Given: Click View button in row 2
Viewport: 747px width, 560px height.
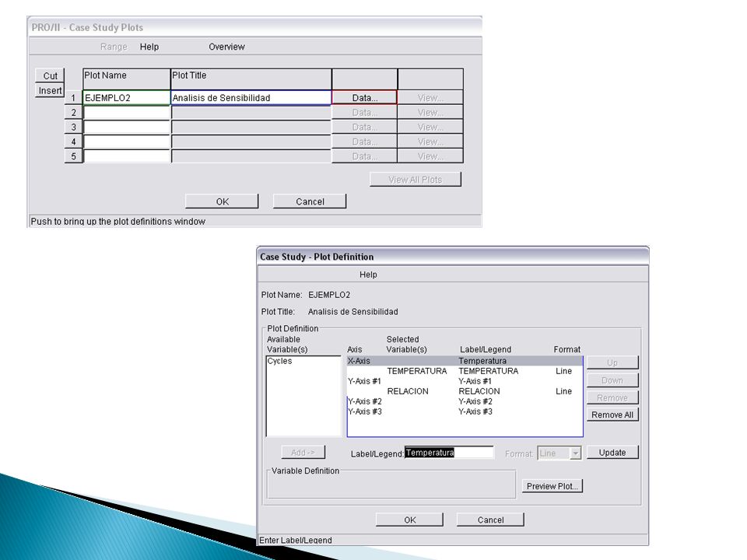Looking at the screenshot, I should click(430, 112).
